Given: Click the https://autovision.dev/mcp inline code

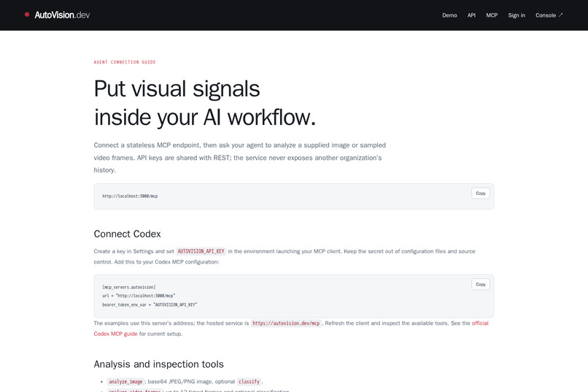Looking at the screenshot, I should click(x=286, y=323).
